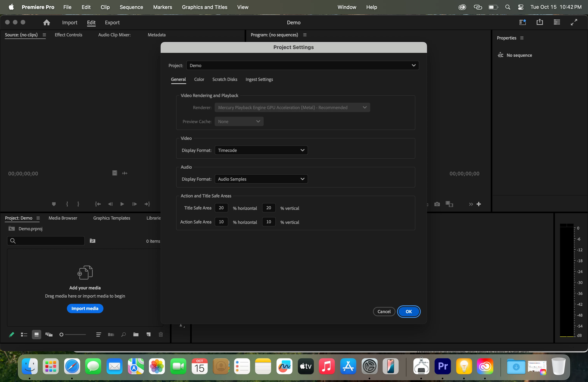Click the Title Safe Area horizontal field

[221, 208]
